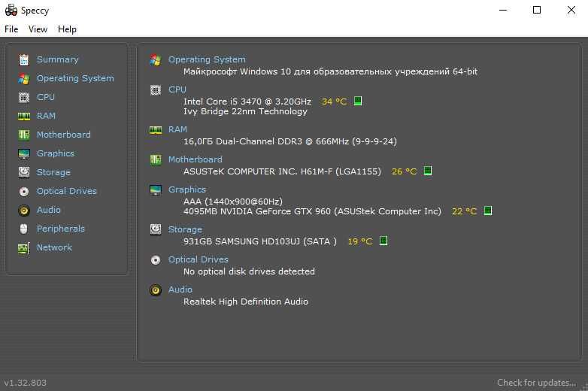Screen dimensions: 588x391
Task: Click the CPU chip icon in sidebar
Action: [x=24, y=98]
